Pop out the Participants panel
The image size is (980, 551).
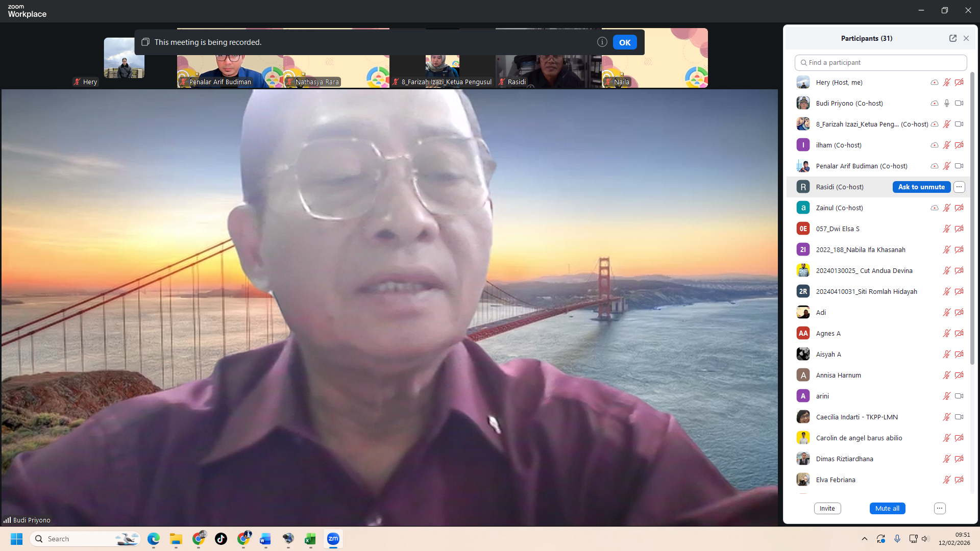pyautogui.click(x=952, y=38)
